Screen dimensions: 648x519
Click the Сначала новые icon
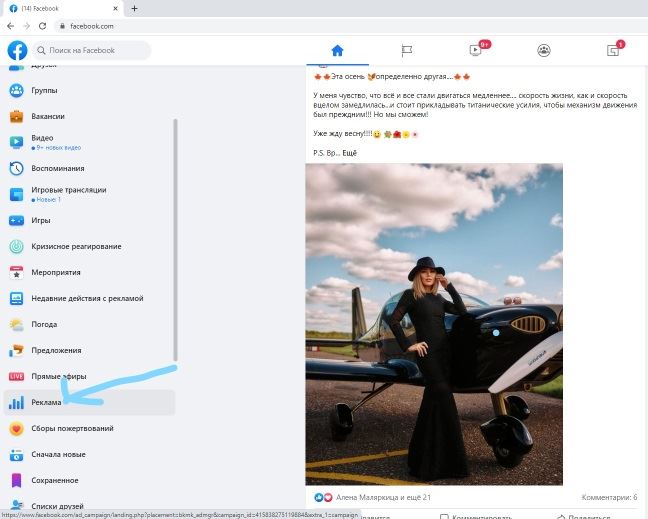(x=17, y=455)
